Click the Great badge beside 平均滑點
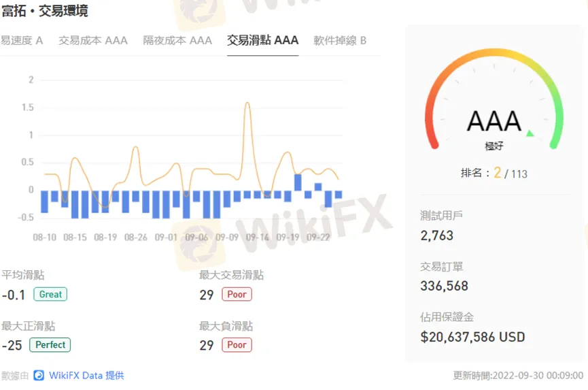 pyautogui.click(x=50, y=294)
